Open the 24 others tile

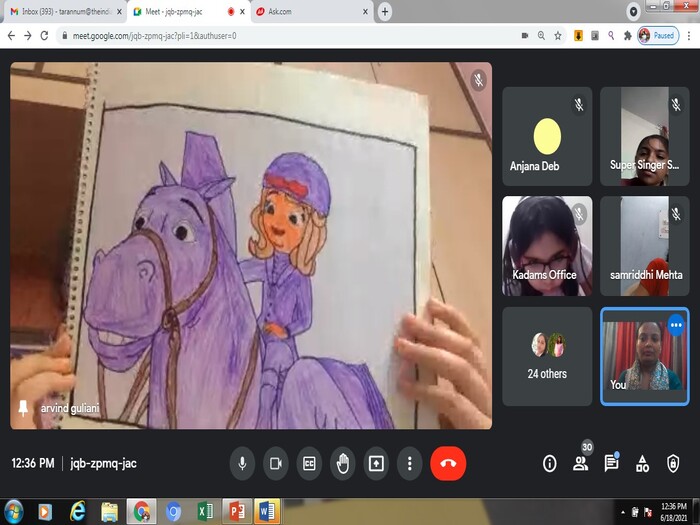tap(547, 356)
